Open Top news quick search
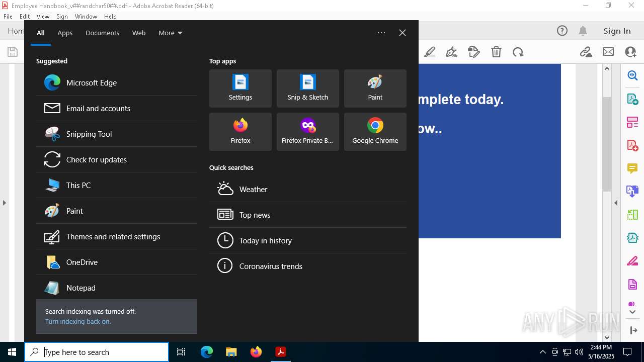 (x=308, y=215)
